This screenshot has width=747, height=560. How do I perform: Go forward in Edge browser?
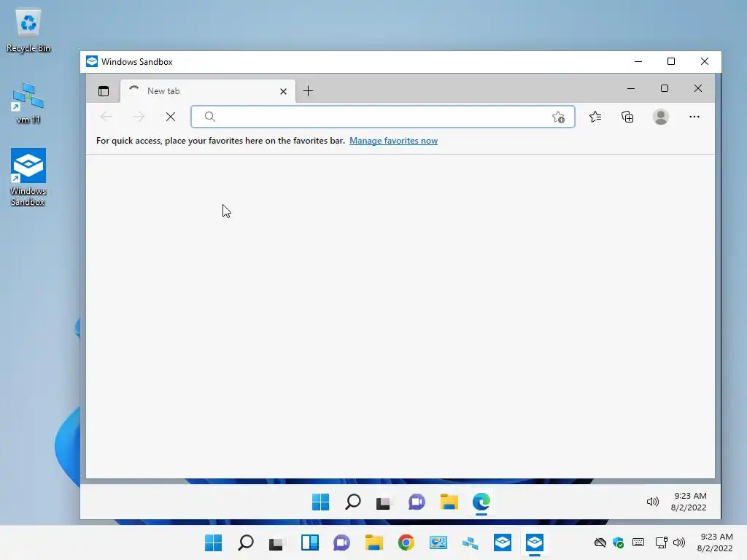pyautogui.click(x=139, y=117)
